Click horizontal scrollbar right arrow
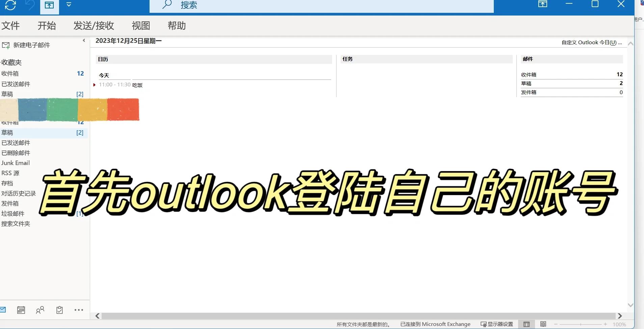 coord(620,316)
